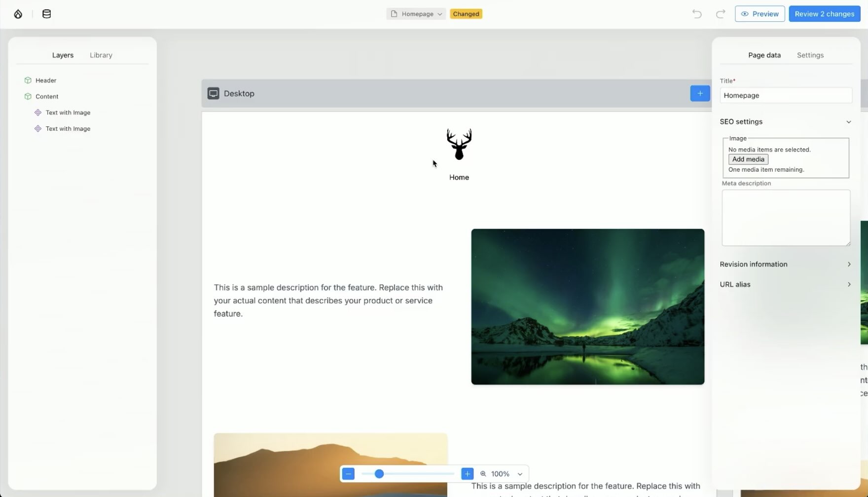The width and height of the screenshot is (868, 497).
Task: Click the sunset mountain image
Action: pos(330,465)
